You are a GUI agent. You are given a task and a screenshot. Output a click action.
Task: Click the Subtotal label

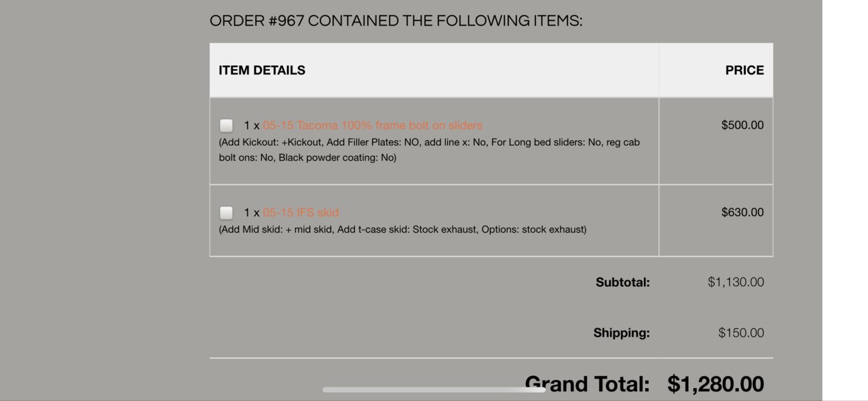(x=622, y=282)
